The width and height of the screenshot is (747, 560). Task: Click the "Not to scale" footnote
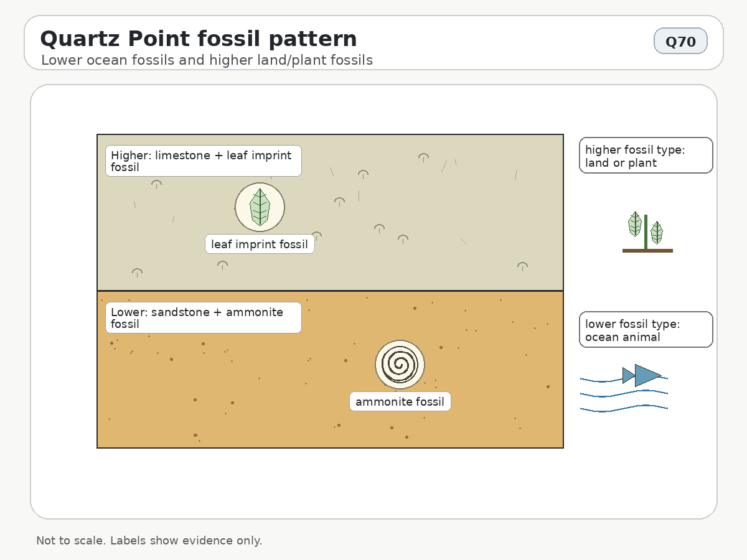pos(149,541)
